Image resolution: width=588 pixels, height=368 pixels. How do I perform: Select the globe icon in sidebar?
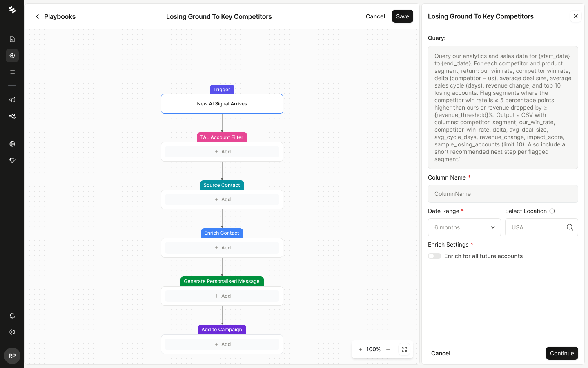coord(12,144)
